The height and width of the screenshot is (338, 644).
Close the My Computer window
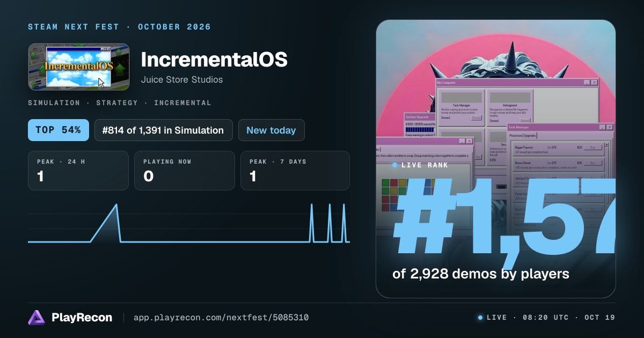coord(594,83)
